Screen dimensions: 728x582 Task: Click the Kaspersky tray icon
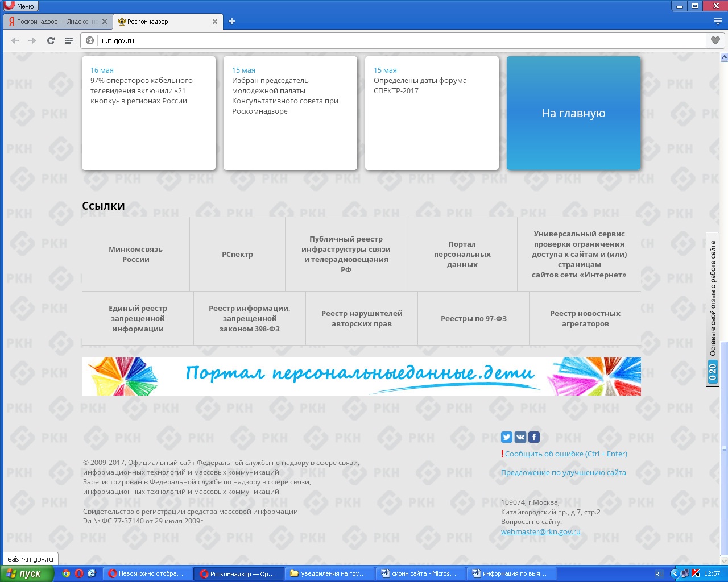[x=695, y=573]
